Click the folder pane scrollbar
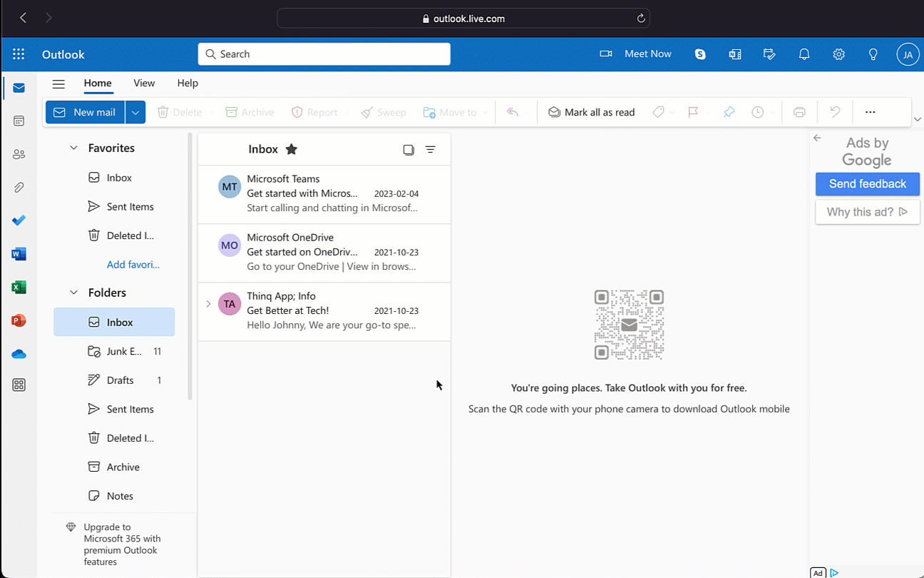The image size is (924, 578). tap(190, 266)
